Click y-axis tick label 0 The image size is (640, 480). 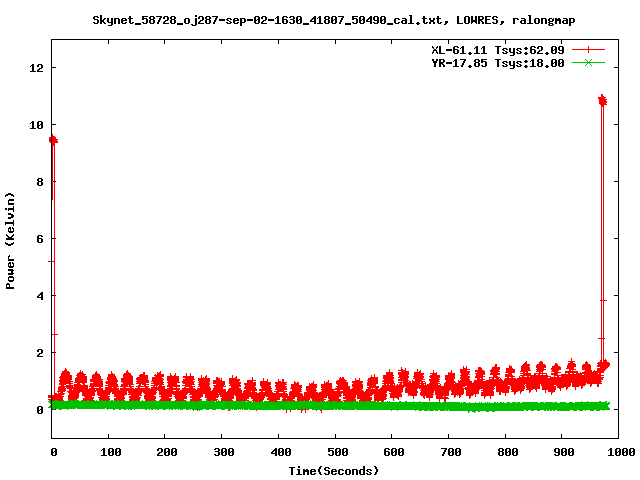(40, 410)
